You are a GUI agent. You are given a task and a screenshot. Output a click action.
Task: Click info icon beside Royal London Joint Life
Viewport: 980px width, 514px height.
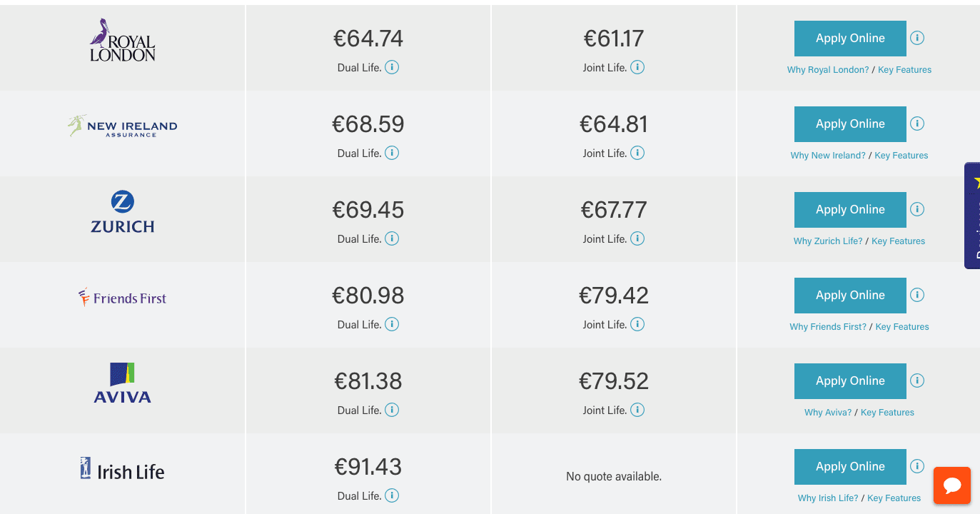point(637,67)
